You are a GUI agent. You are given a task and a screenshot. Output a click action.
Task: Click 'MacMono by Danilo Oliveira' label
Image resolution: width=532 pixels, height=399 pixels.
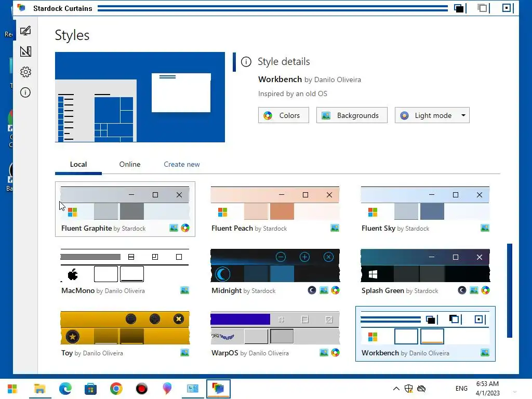103,291
